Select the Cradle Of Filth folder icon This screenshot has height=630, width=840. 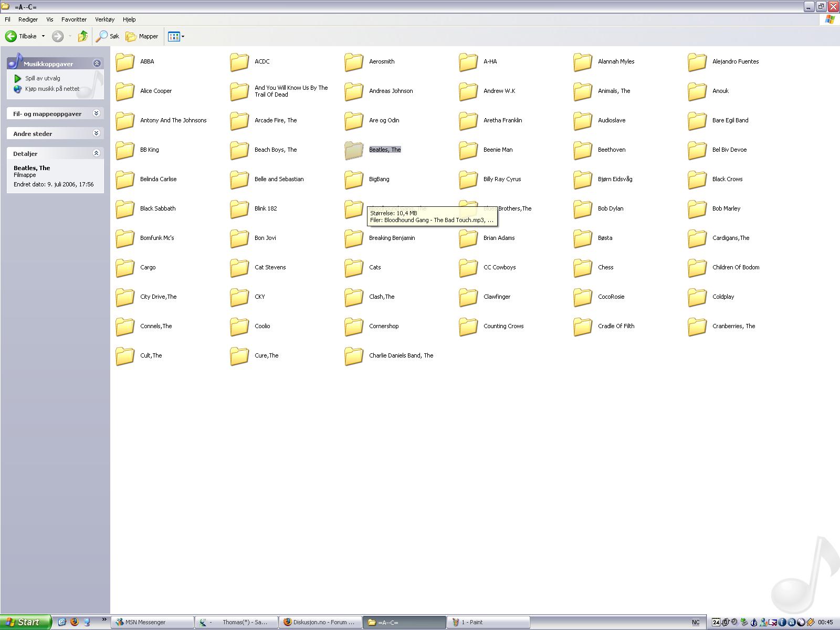point(583,326)
